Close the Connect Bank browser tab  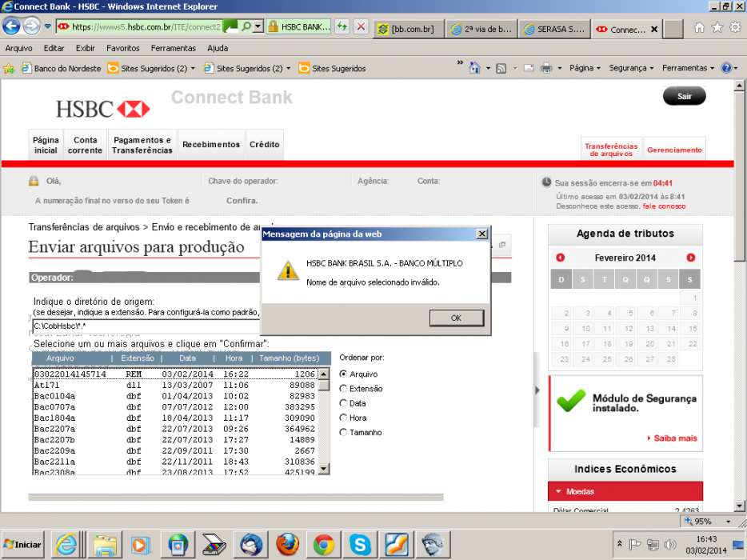654,29
